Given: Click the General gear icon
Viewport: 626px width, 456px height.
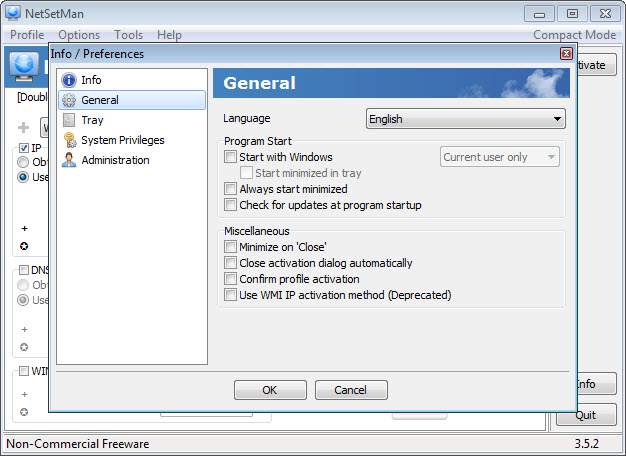Looking at the screenshot, I should pyautogui.click(x=69, y=100).
